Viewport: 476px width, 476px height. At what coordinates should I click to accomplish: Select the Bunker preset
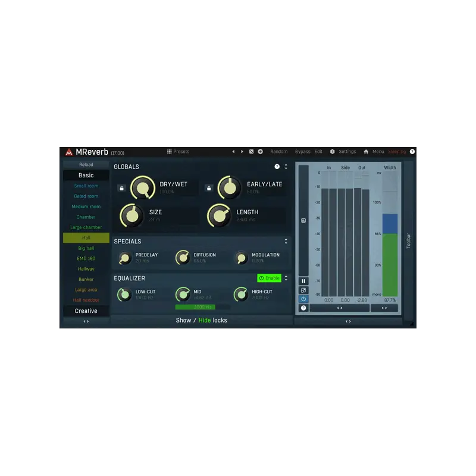click(86, 279)
